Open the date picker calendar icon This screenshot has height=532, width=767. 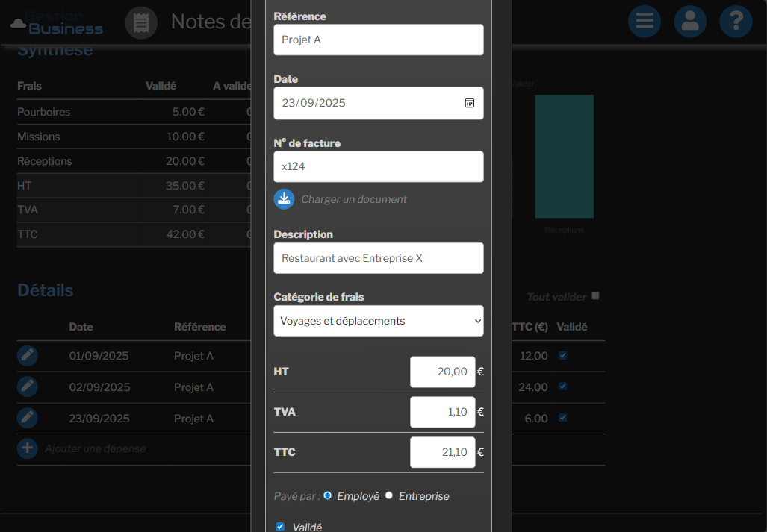tap(470, 103)
